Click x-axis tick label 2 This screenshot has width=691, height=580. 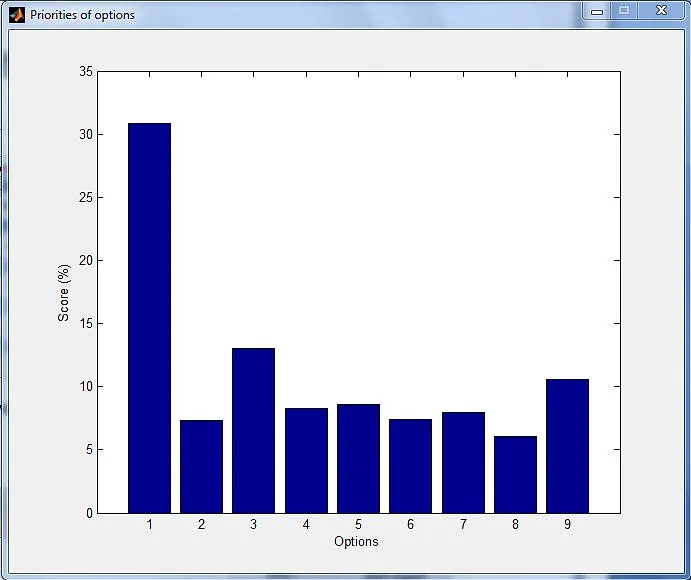201,524
